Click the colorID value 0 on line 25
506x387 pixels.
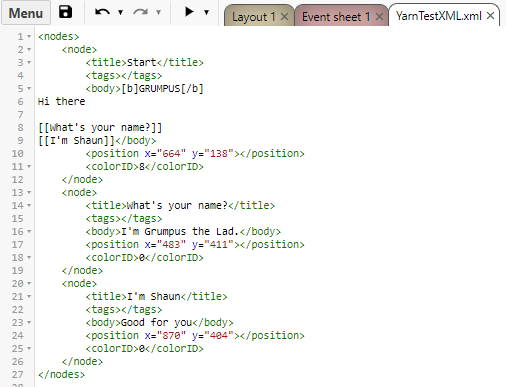142,348
